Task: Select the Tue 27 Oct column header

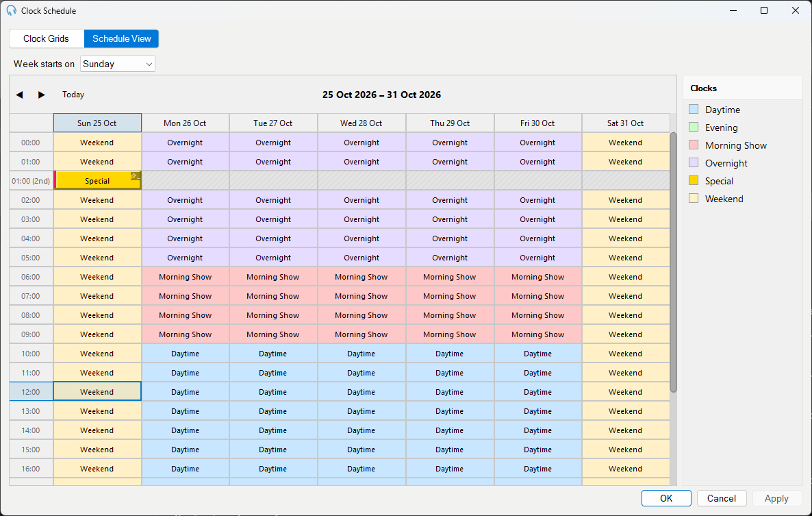Action: (x=273, y=123)
